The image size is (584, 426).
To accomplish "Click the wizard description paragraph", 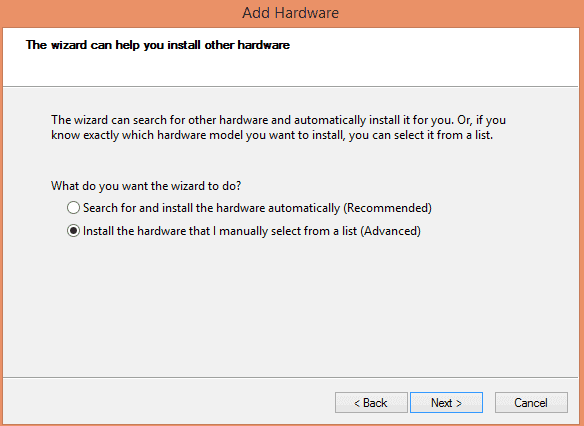I will click(x=279, y=127).
